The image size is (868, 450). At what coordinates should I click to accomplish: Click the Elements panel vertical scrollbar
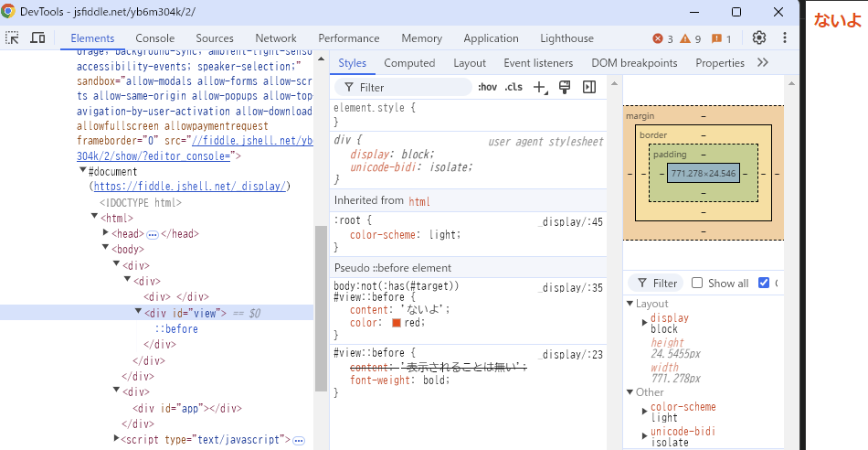[x=321, y=307]
